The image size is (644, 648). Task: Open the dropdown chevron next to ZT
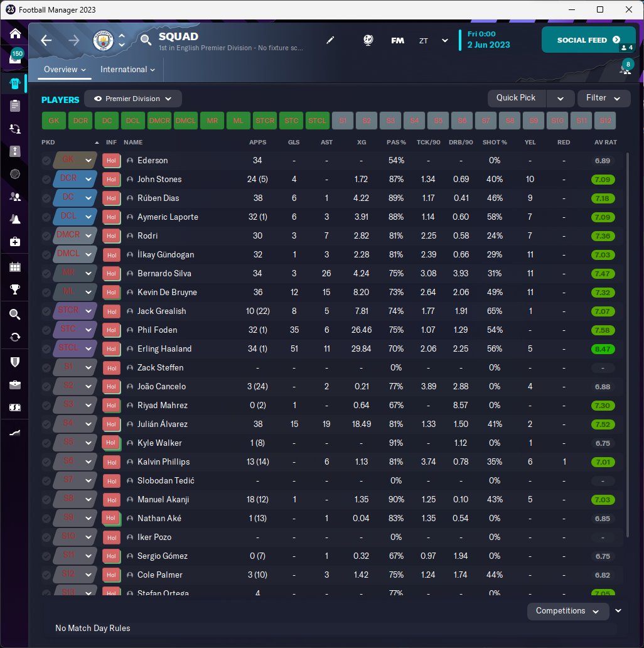445,40
